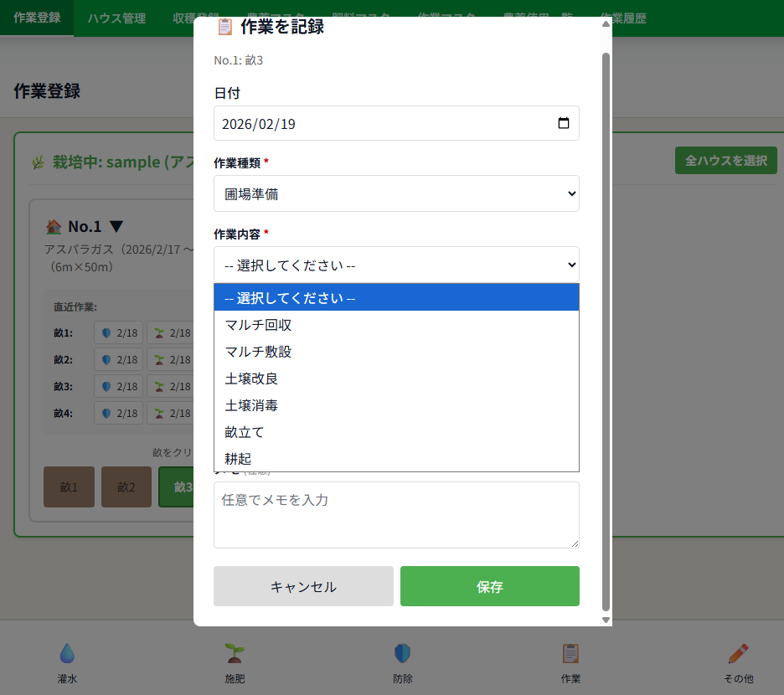This screenshot has width=784, height=695.
Task: Click the shield 防除 icon
Action: [x=402, y=653]
